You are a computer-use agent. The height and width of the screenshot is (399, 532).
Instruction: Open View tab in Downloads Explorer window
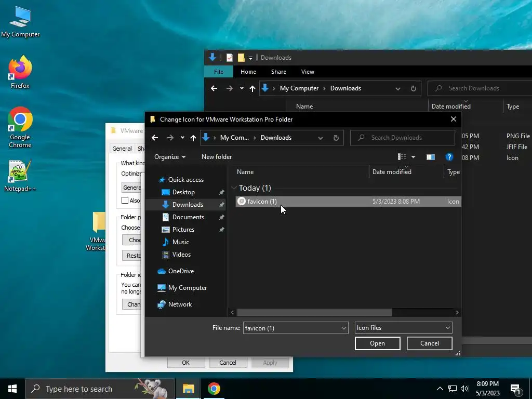308,72
